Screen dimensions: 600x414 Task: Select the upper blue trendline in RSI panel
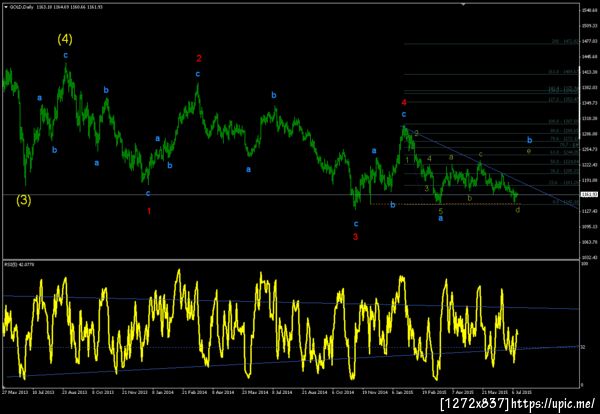pyautogui.click(x=291, y=302)
